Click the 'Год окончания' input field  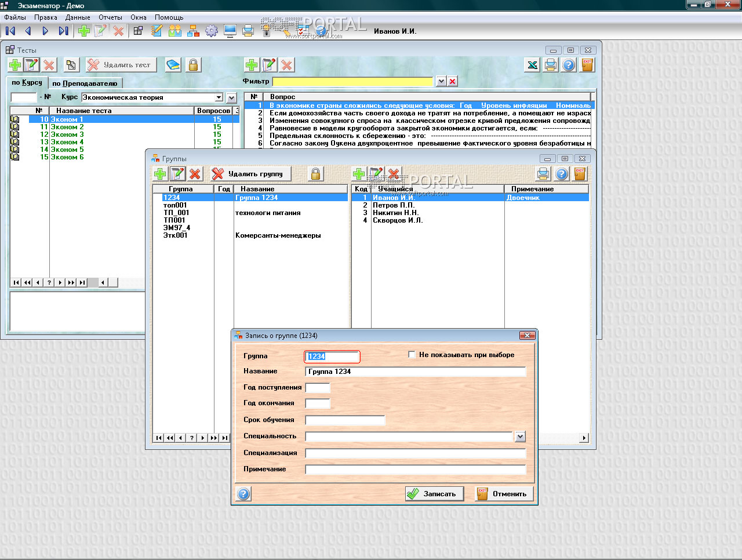318,403
